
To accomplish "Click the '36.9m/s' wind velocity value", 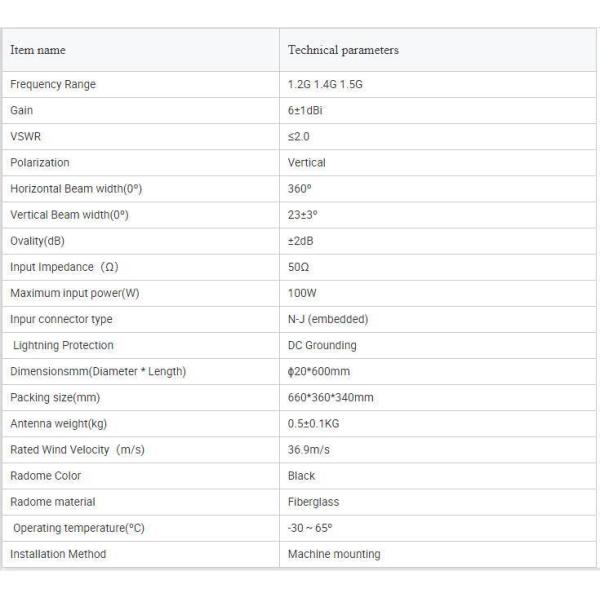I will pos(309,450).
